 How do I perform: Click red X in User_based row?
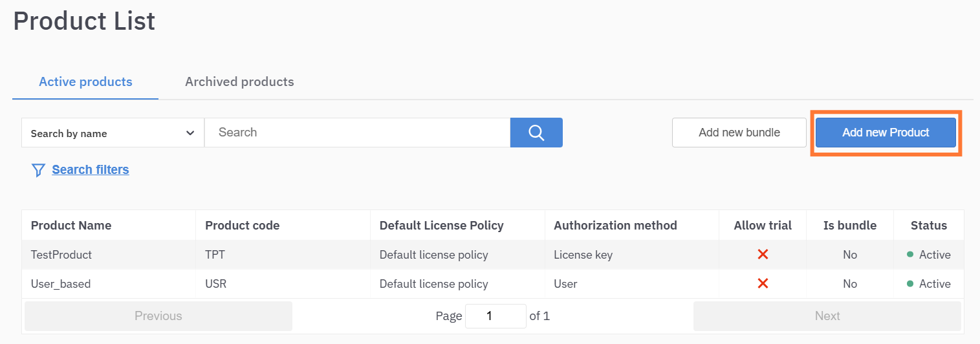point(762,283)
